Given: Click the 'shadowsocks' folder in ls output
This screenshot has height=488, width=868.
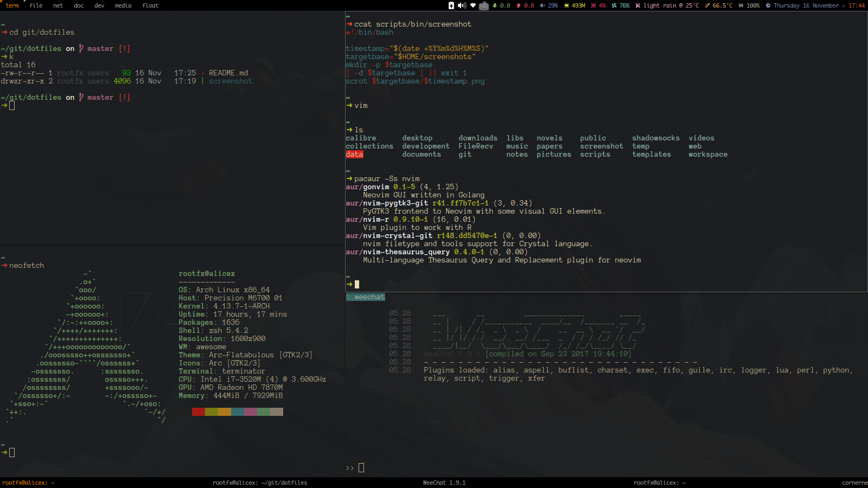Looking at the screenshot, I should coord(656,138).
